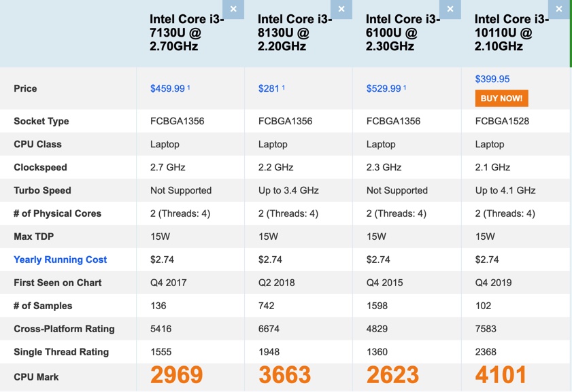Click the 3663 CPU Mark score

pyautogui.click(x=284, y=375)
